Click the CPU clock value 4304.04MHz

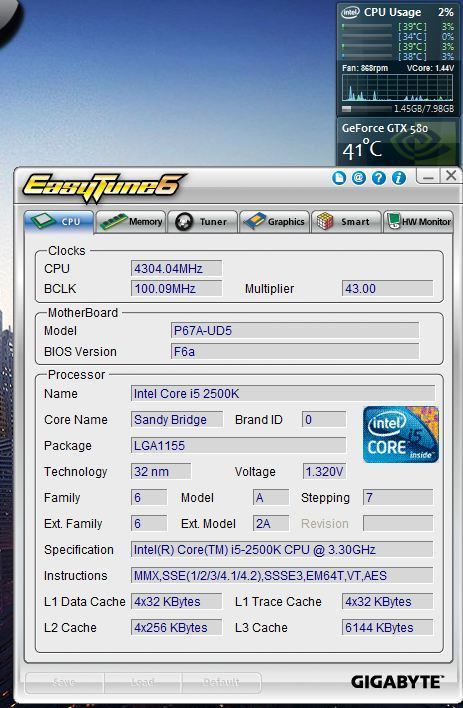point(176,268)
